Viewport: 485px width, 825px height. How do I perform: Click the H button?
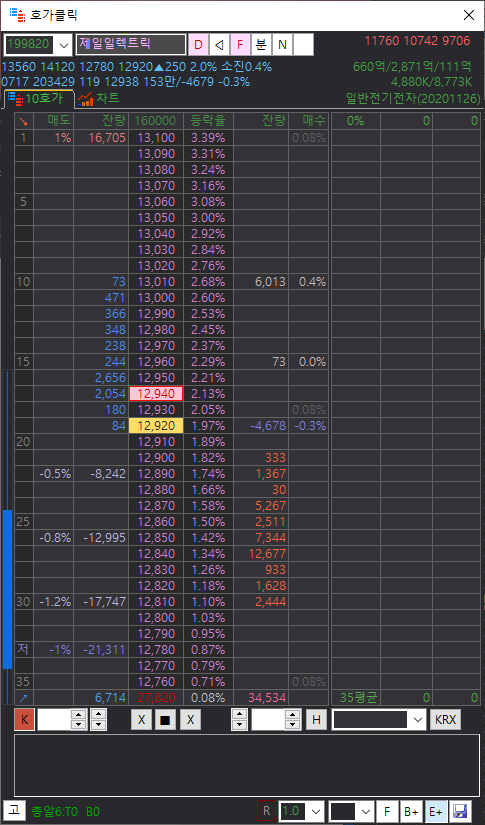coord(316,720)
